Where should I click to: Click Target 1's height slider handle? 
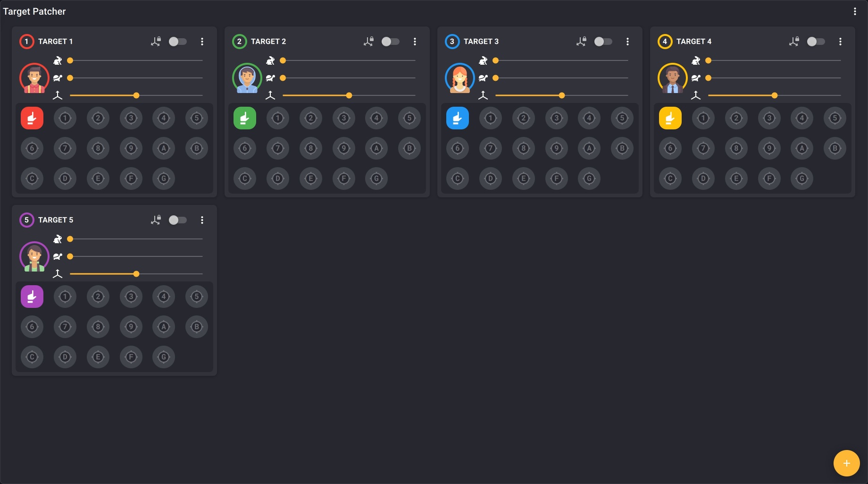click(x=136, y=95)
